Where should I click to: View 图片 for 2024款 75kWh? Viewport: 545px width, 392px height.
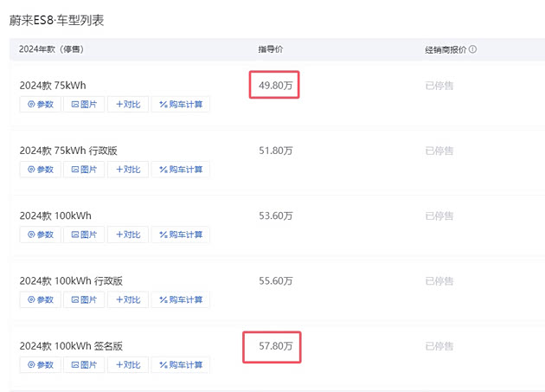click(84, 105)
